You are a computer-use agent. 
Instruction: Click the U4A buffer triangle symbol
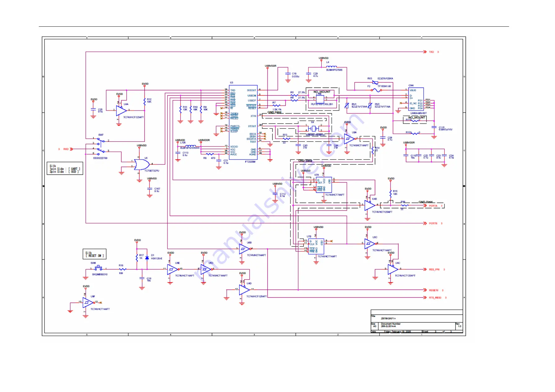(x=121, y=110)
